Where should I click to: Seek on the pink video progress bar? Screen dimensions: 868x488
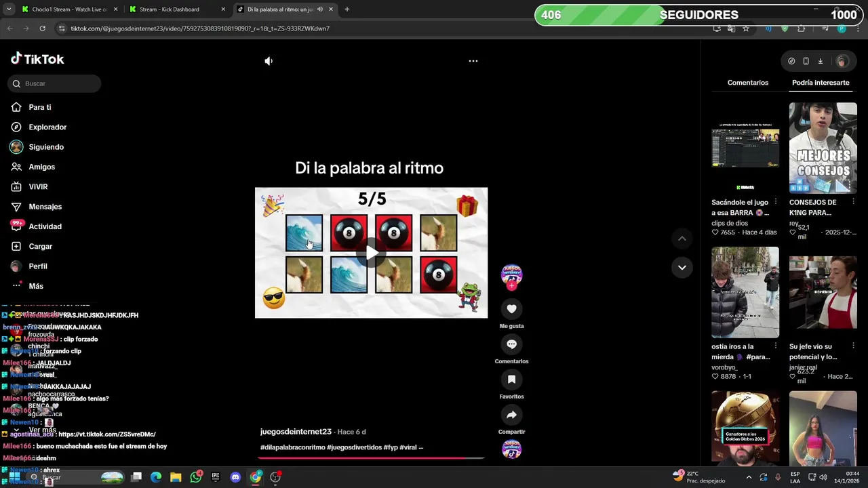(x=371, y=457)
